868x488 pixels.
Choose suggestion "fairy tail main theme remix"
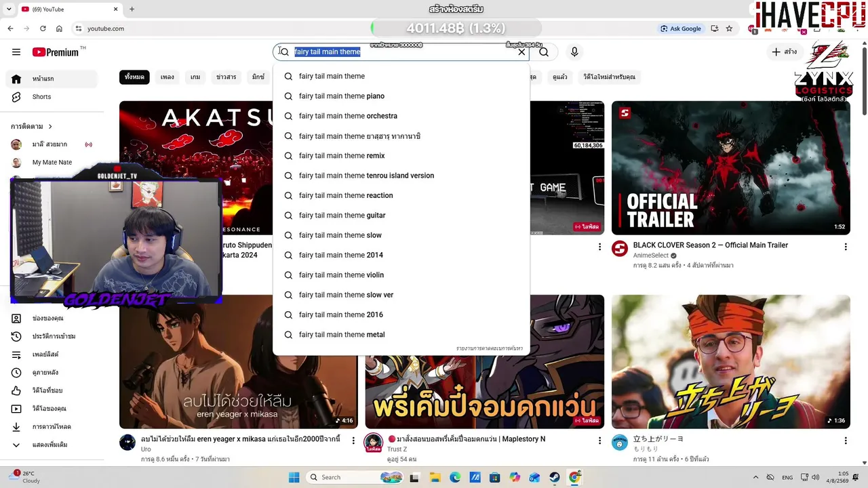[401, 156]
